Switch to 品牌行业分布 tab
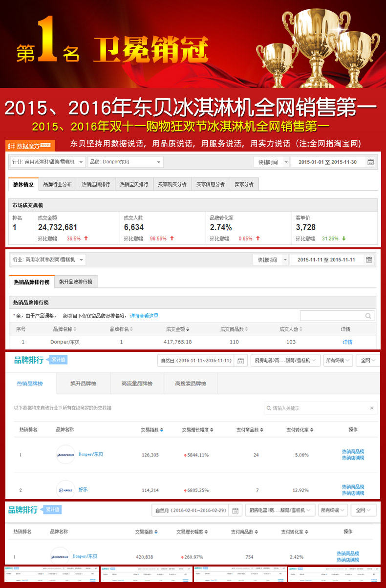This screenshot has height=588, width=386. (x=57, y=184)
